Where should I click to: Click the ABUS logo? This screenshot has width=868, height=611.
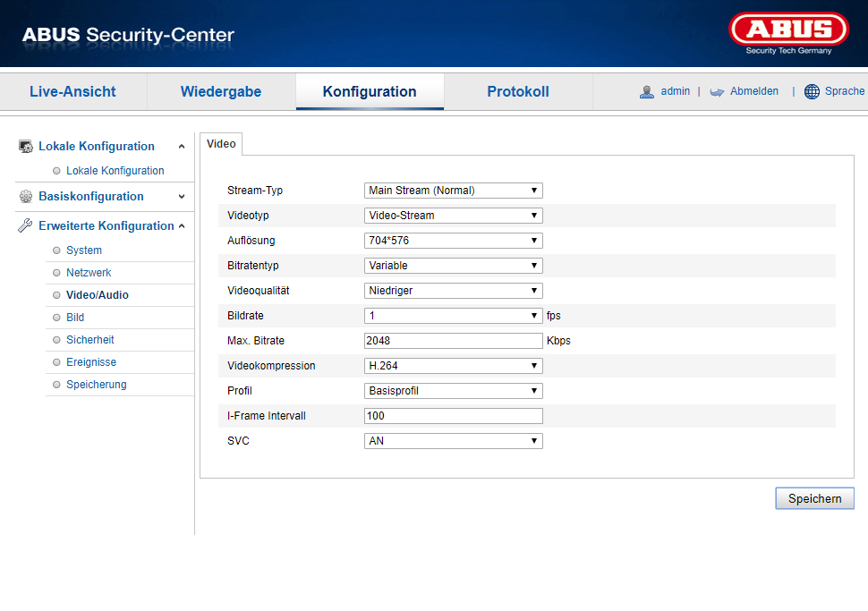point(788,30)
